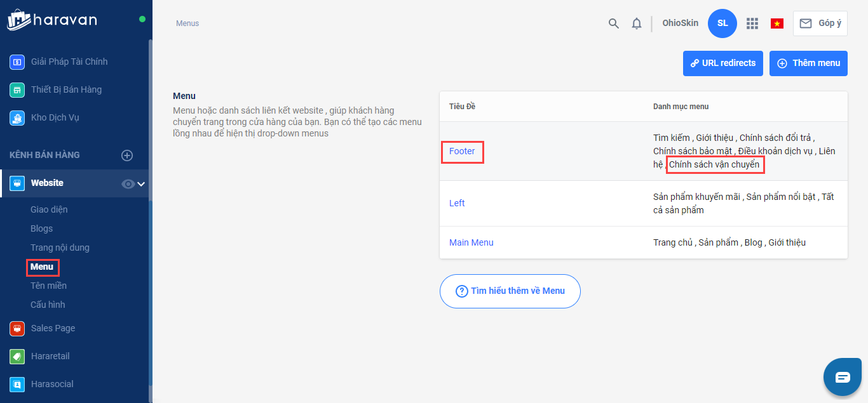Click the Harasocial sidebar icon
The width and height of the screenshot is (868, 403).
tap(17, 384)
